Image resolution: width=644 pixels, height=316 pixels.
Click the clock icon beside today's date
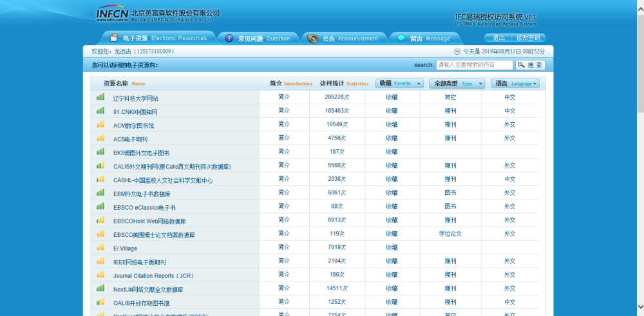(457, 51)
